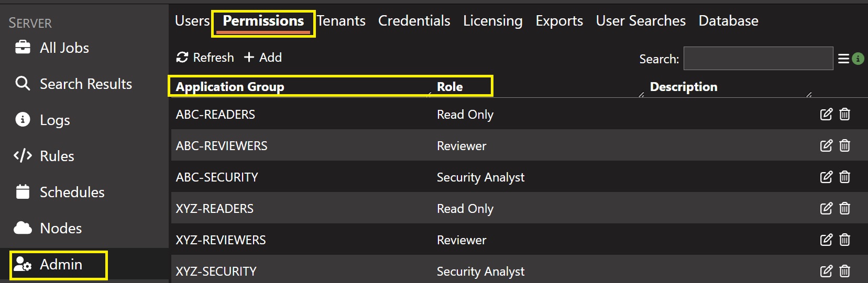Open the Licensing tab
The height and width of the screenshot is (283, 868).
click(x=492, y=21)
